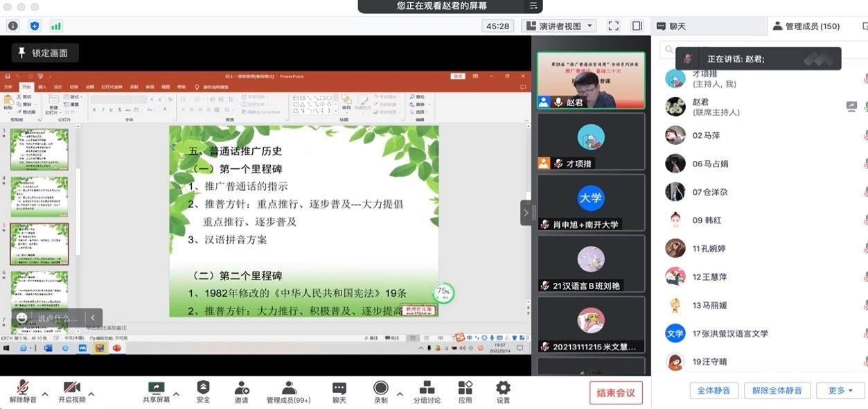Unmute microphone (解除静音)
868x409 pixels.
pyautogui.click(x=23, y=392)
